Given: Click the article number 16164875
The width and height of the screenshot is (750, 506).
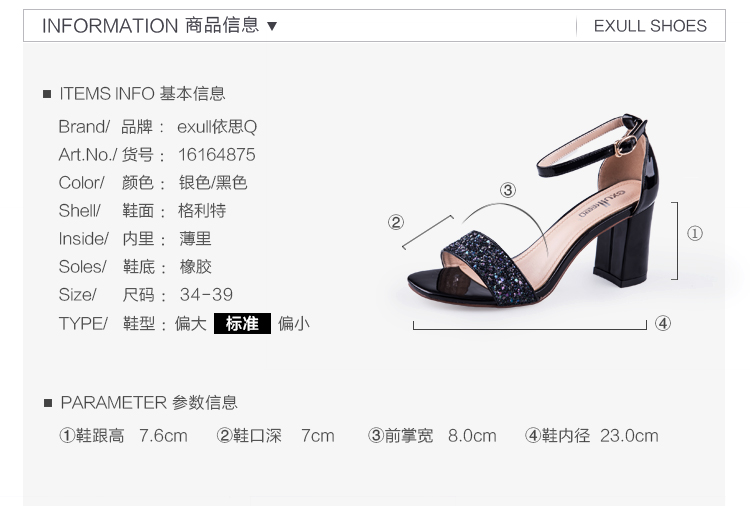Looking at the screenshot, I should tap(217, 155).
